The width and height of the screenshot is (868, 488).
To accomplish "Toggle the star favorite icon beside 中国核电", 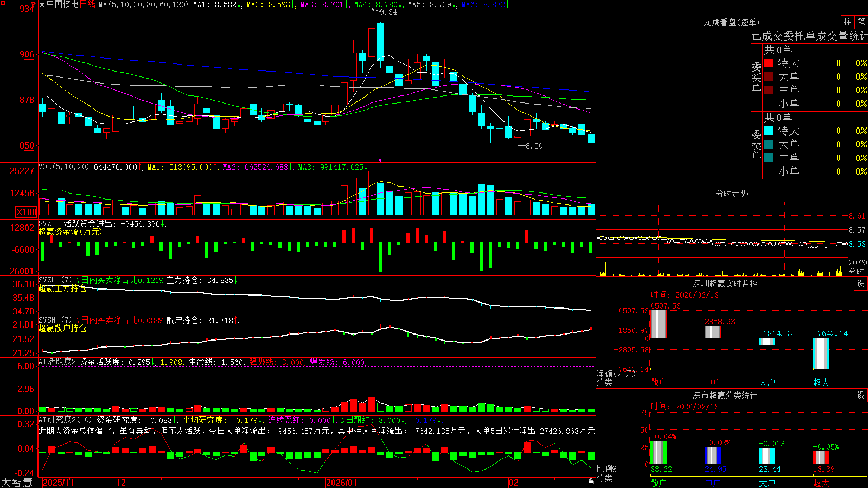I will coord(42,4).
